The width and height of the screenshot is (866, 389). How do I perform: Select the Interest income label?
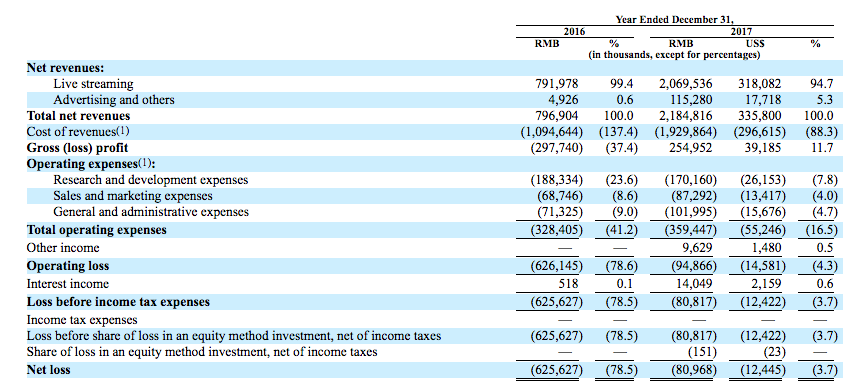click(68, 284)
